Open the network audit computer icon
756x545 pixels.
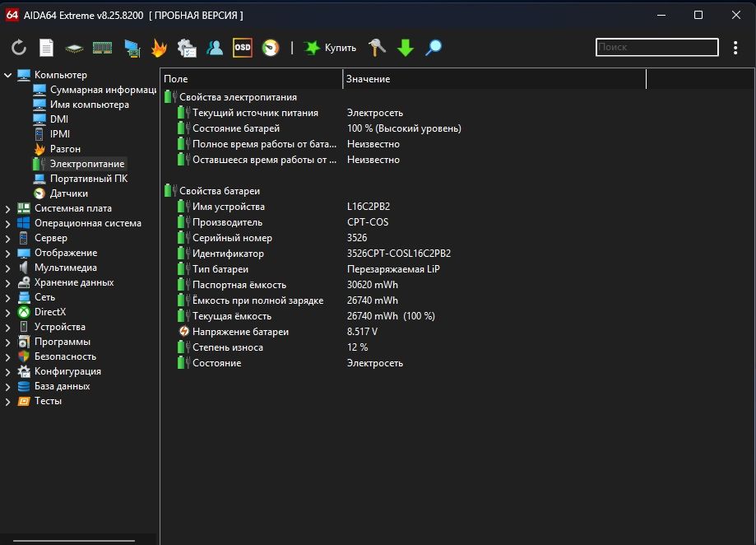(132, 48)
